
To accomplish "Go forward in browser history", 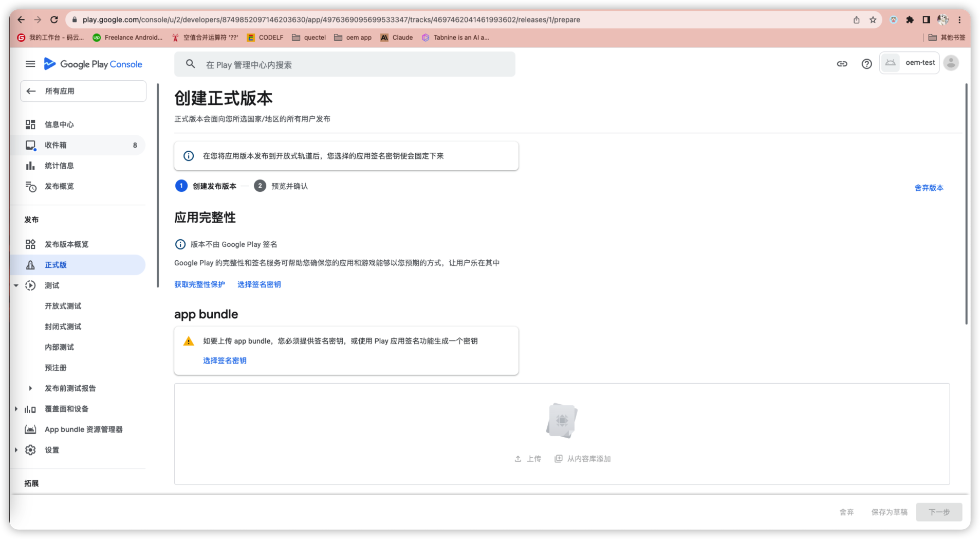I will pos(38,20).
